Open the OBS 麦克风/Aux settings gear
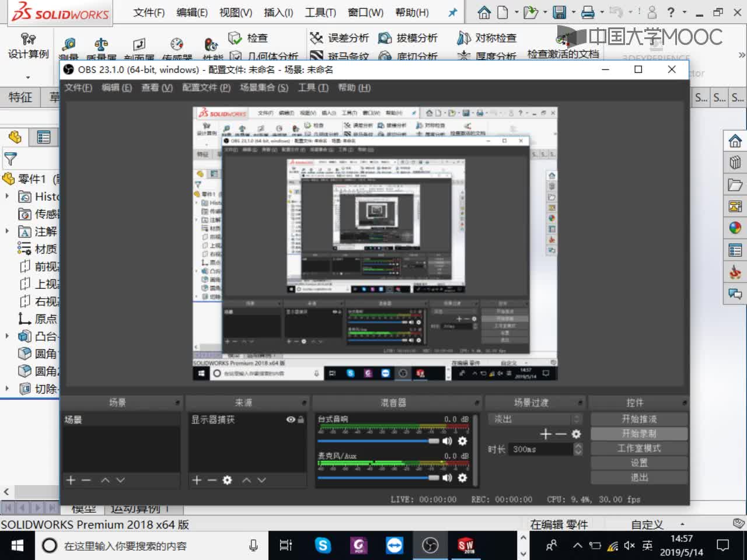Viewport: 747px width, 560px height. [462, 478]
